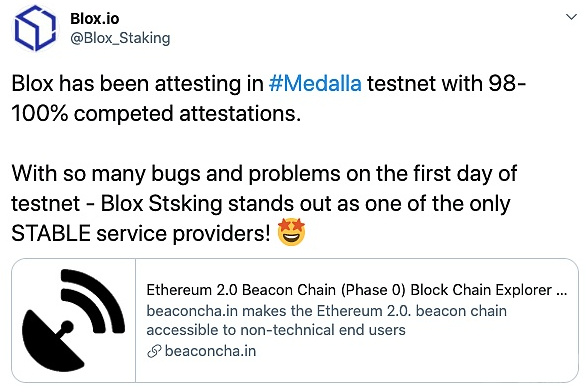Open the Blox.io cube logo avatar
The width and height of the screenshot is (586, 388).
click(x=36, y=28)
